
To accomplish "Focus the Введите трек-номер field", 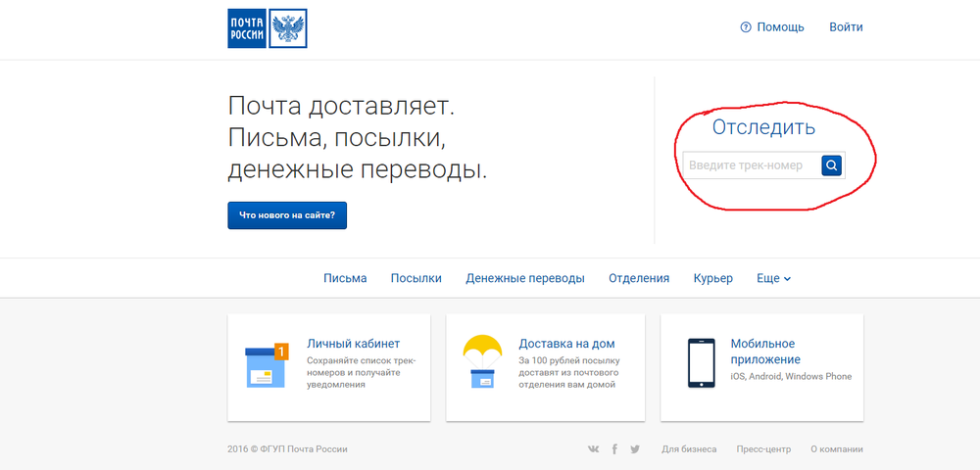I will click(752, 165).
